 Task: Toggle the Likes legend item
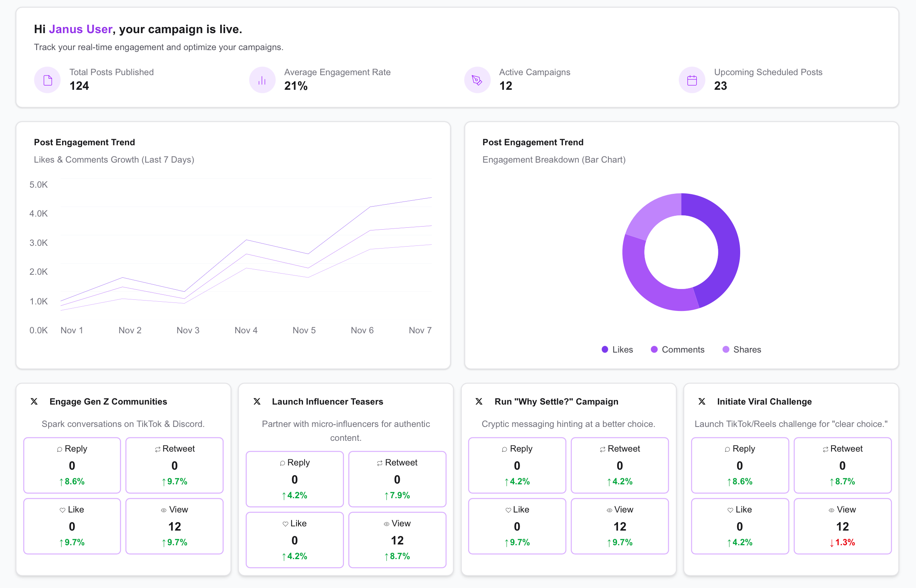tap(617, 349)
